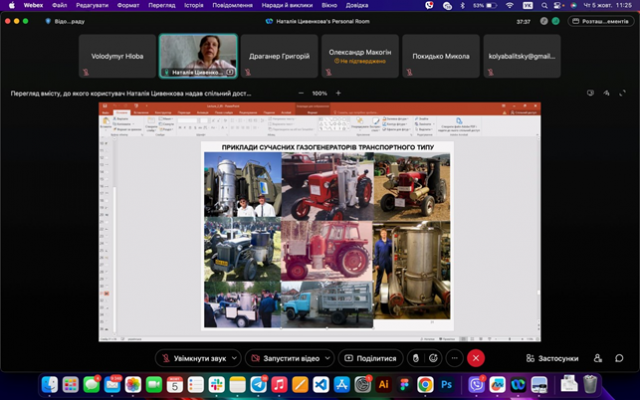This screenshot has width=640, height=400.
Task: Zoom out shared content with minus button
Action: pos(299,93)
